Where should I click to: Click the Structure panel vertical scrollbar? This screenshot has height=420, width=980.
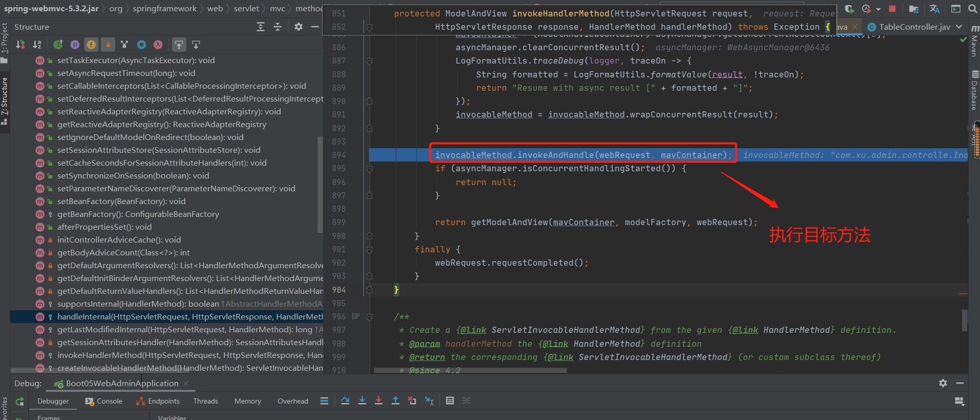[320, 185]
